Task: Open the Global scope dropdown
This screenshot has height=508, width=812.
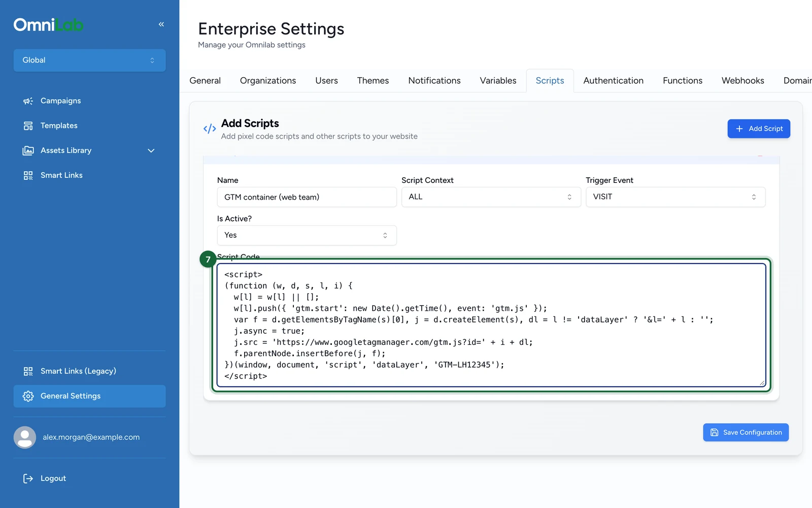Action: 89,60
